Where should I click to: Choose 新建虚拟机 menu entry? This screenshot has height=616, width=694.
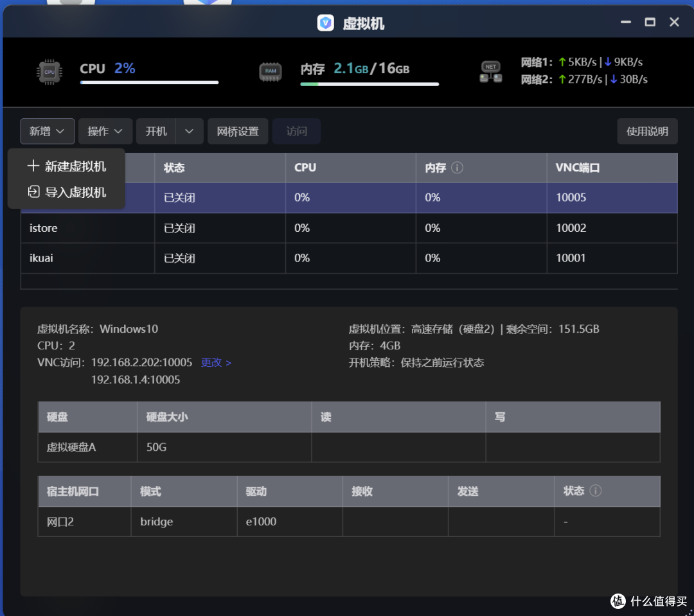click(66, 166)
